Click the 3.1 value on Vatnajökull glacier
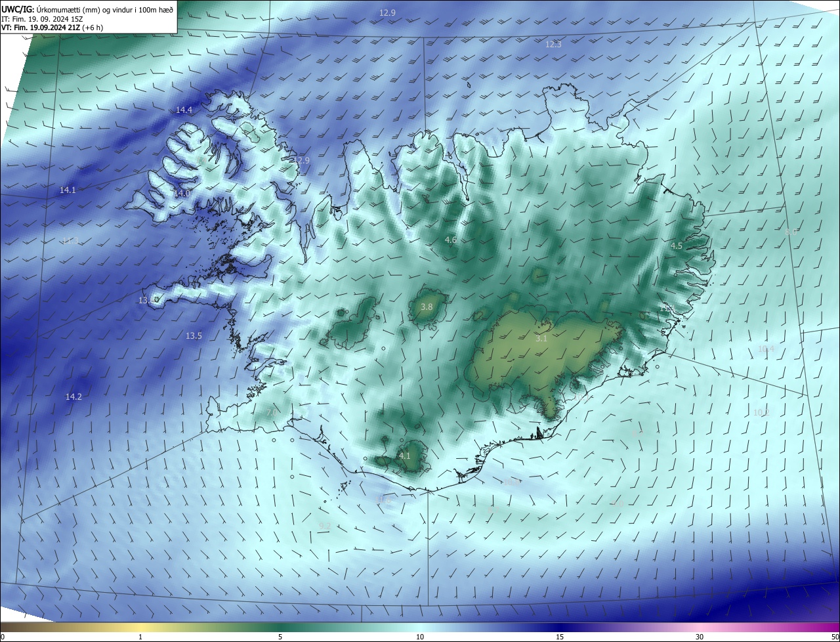The height and width of the screenshot is (642, 840). [541, 339]
